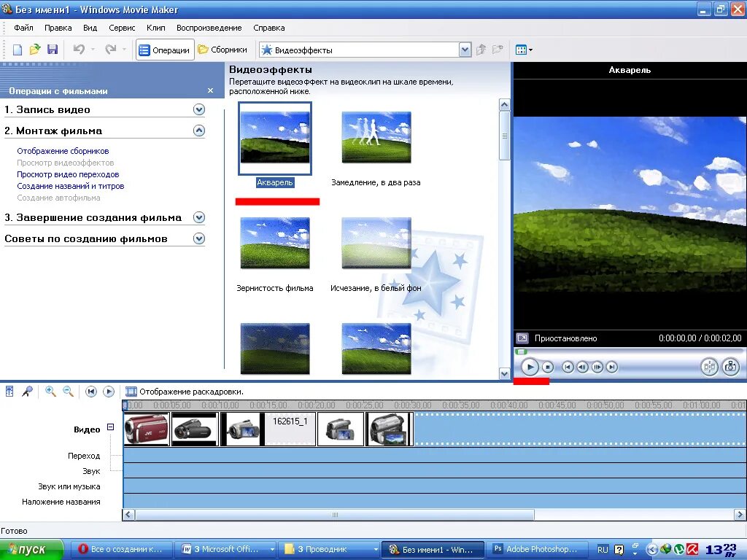Step to next frame

tap(597, 367)
